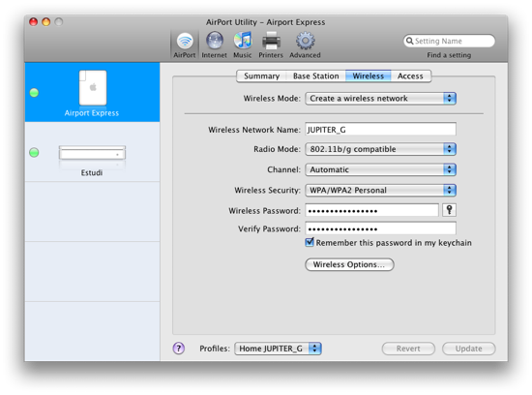Open the Music settings pane
Viewport: 532px width, 395px height.
pyautogui.click(x=243, y=45)
